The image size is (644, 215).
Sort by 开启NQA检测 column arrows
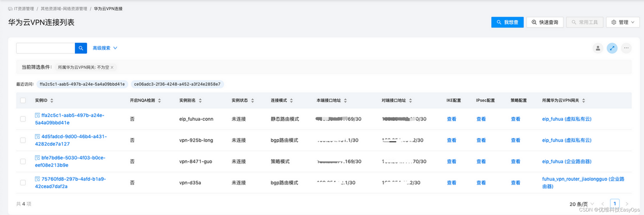click(x=159, y=101)
